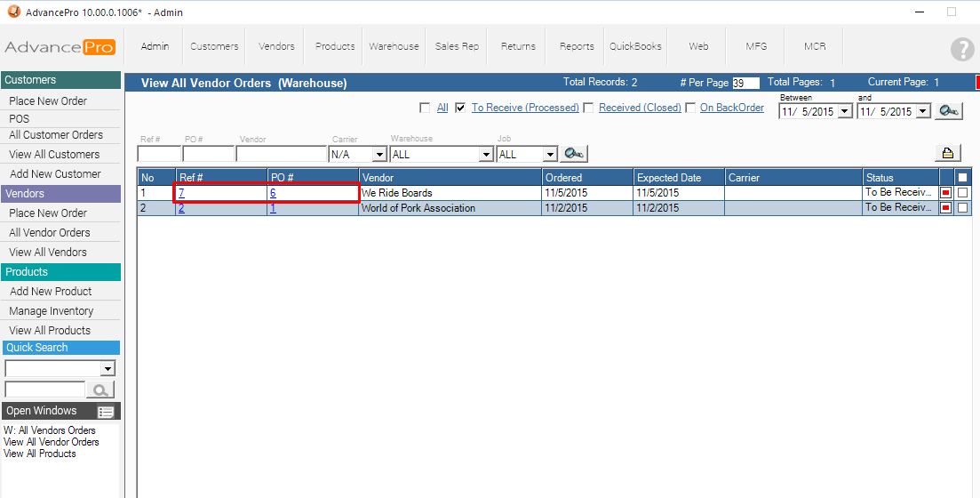Expand the Carrier N/A dropdown
Screen dimensions: 980x498
[379, 155]
